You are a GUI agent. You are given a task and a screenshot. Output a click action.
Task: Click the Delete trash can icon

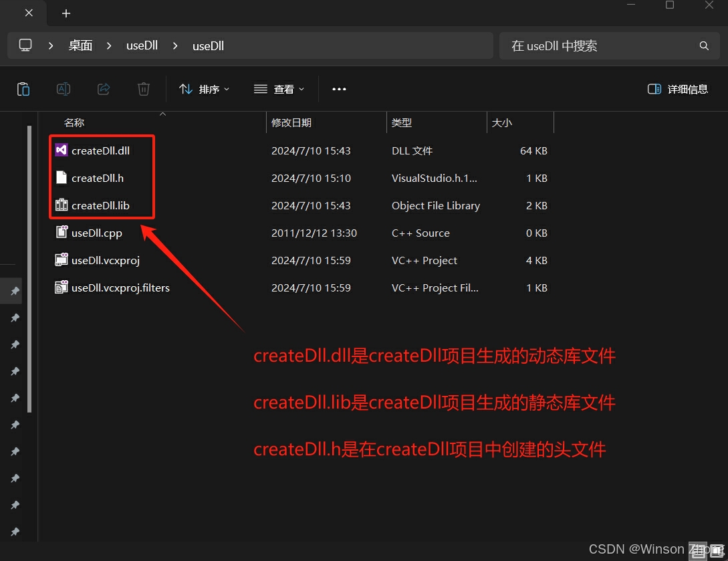click(144, 89)
